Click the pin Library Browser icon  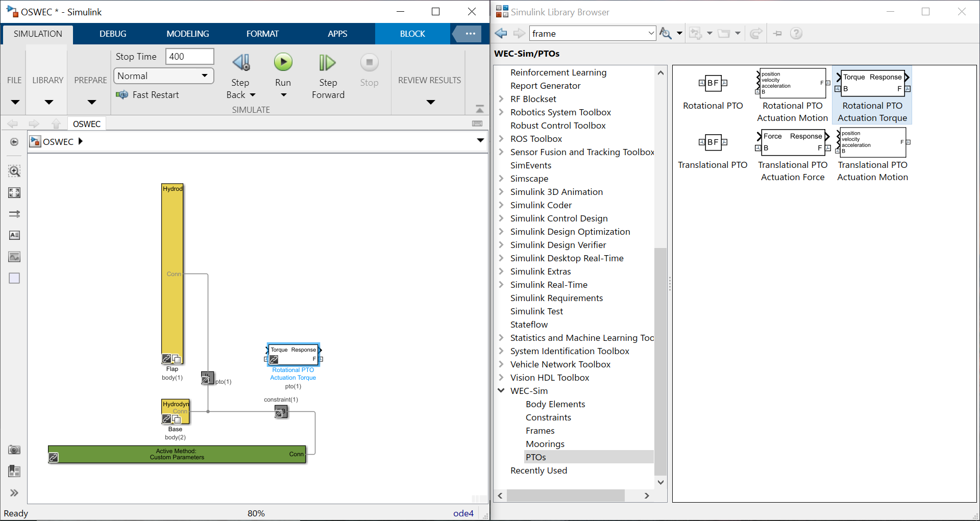coord(777,34)
